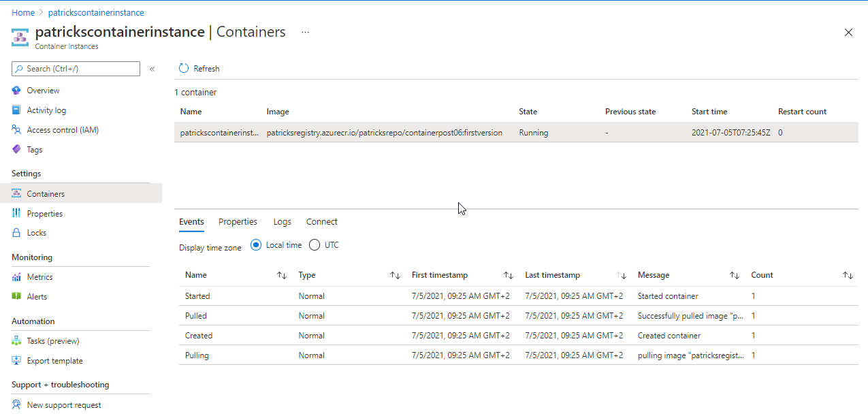868x416 pixels.
Task: Click the Home breadcrumb link
Action: click(23, 13)
